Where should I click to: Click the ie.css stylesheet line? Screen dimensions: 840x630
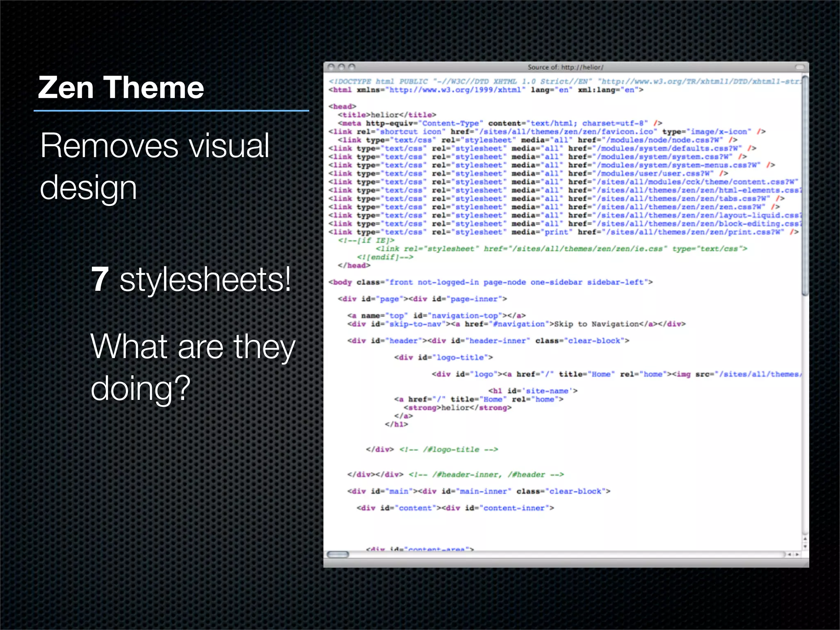point(562,249)
